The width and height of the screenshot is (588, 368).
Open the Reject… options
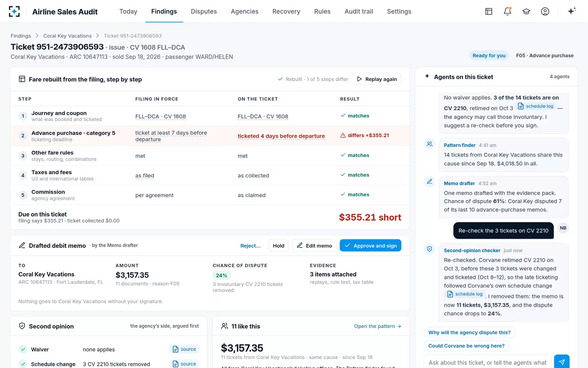pyautogui.click(x=250, y=246)
